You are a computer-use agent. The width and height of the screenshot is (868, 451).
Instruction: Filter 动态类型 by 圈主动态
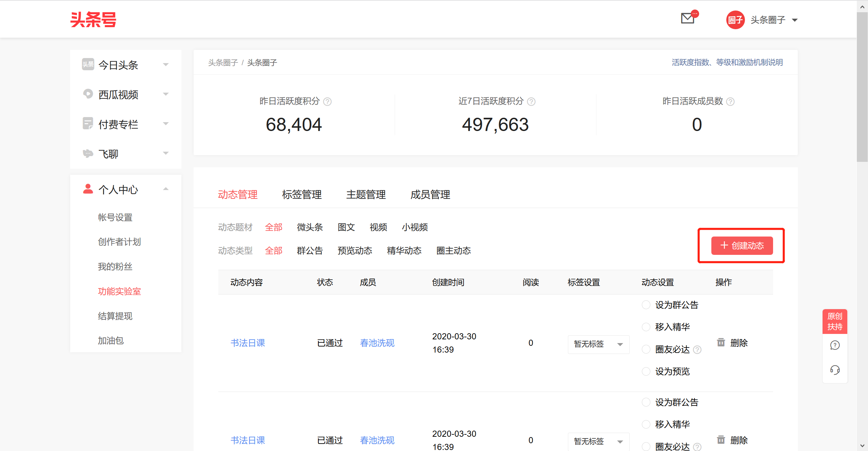point(454,250)
